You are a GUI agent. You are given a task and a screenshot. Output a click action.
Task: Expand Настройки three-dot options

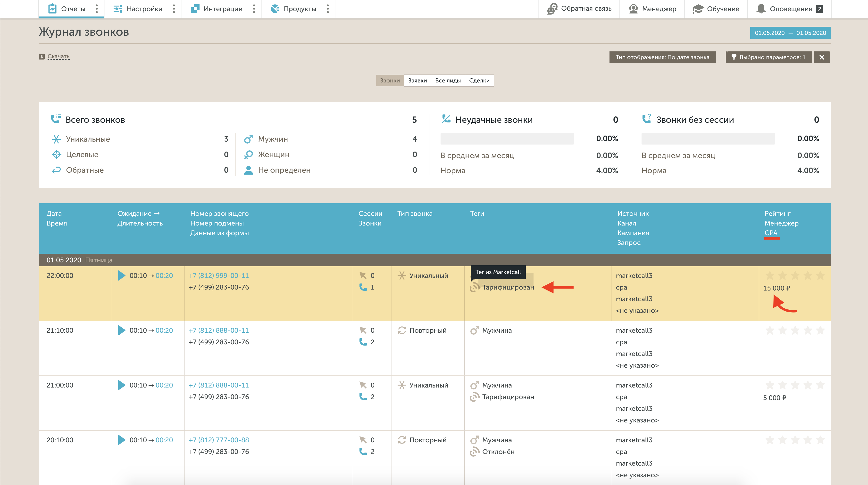pos(174,9)
